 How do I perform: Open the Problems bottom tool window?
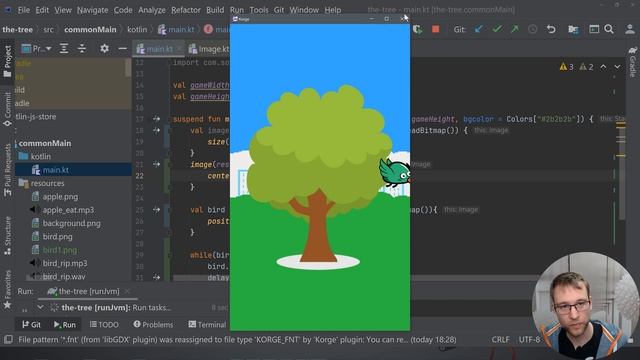point(153,324)
